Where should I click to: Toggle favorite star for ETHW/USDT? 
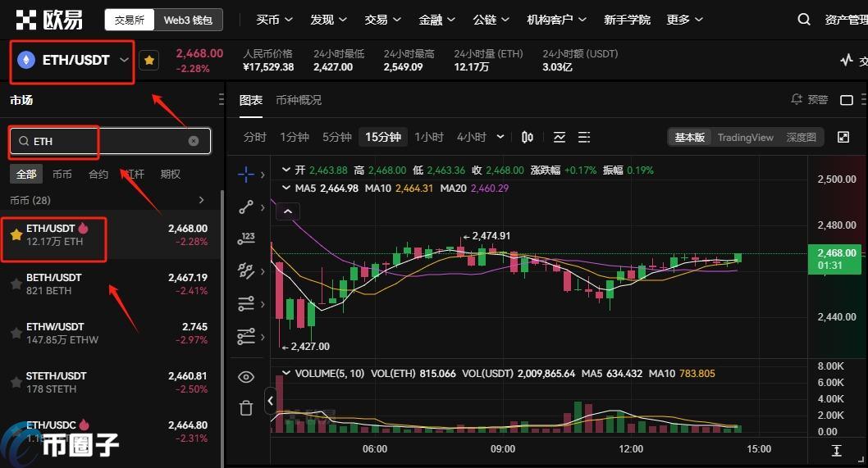(x=16, y=333)
